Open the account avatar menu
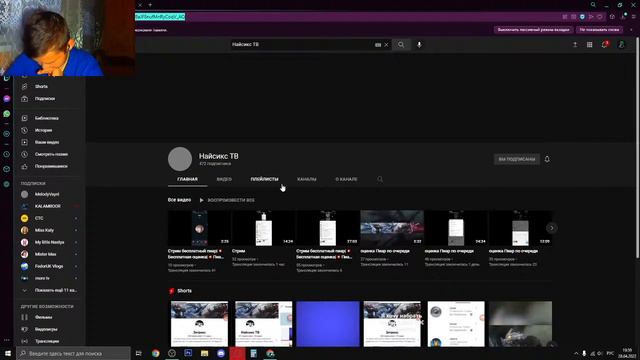The image size is (640, 360). coord(621,44)
